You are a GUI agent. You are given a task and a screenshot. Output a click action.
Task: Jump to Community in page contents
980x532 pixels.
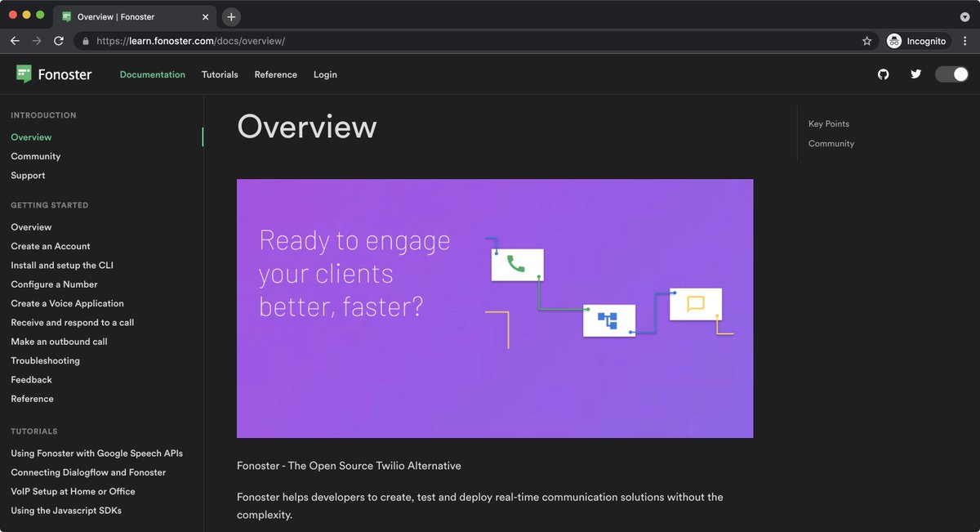831,144
